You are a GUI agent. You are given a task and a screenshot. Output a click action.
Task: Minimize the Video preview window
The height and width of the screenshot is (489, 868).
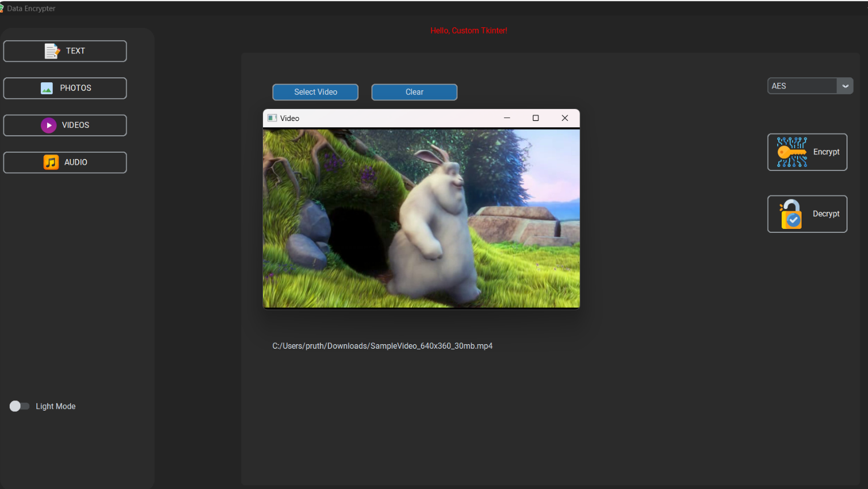coord(507,118)
